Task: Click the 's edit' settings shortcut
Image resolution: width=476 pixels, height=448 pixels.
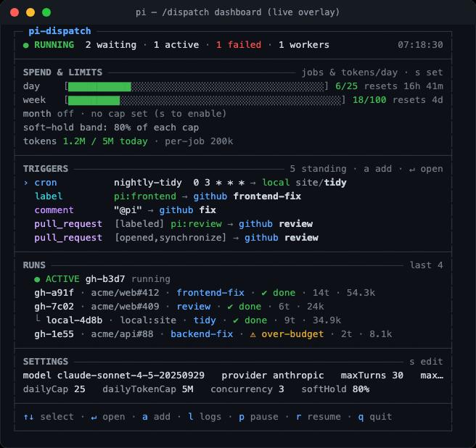Action: (x=426, y=361)
